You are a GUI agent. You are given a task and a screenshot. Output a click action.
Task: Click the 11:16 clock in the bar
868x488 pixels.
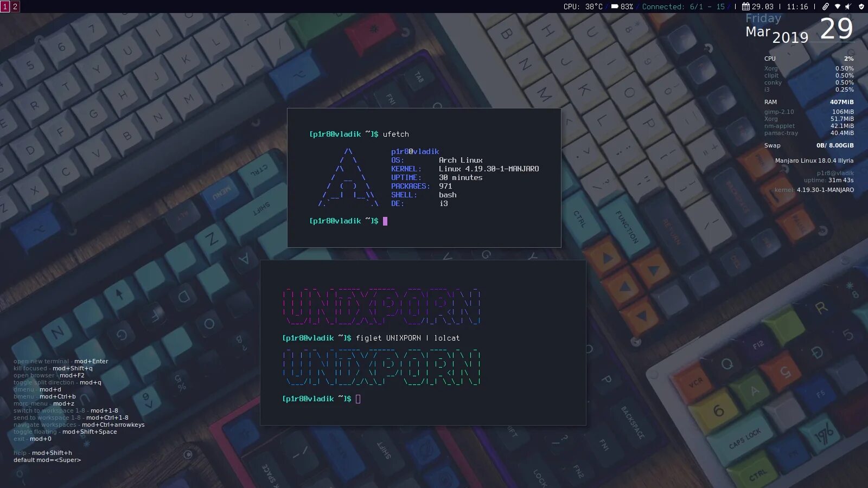(x=797, y=7)
